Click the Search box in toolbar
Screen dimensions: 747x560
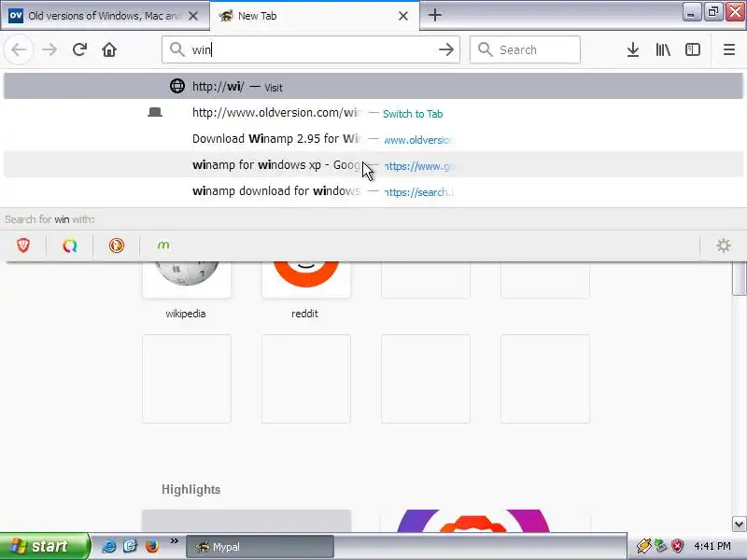pos(525,49)
